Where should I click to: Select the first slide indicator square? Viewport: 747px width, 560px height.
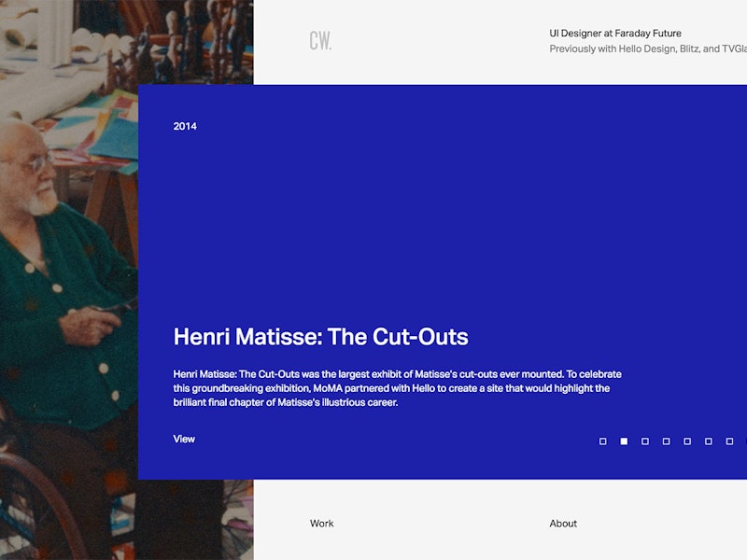(603, 441)
